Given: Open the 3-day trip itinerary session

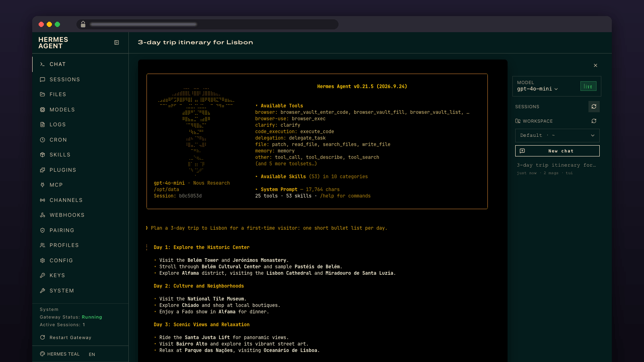Looking at the screenshot, I should click(557, 169).
